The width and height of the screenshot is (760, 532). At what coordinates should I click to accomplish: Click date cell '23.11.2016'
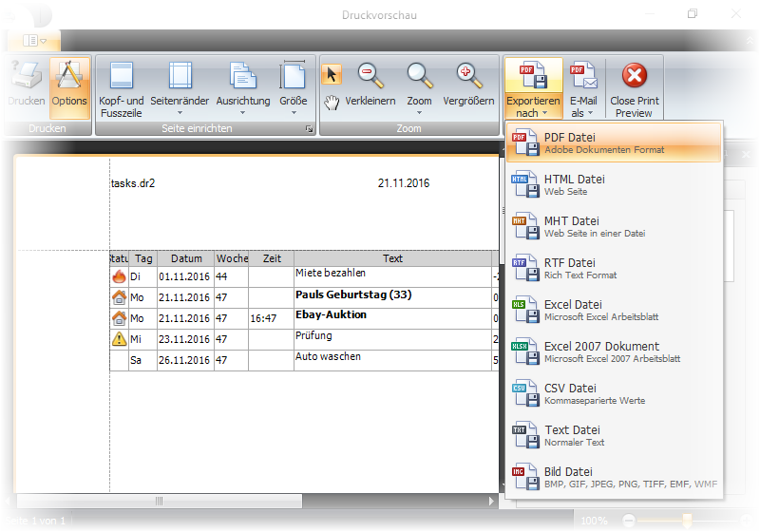click(x=185, y=339)
